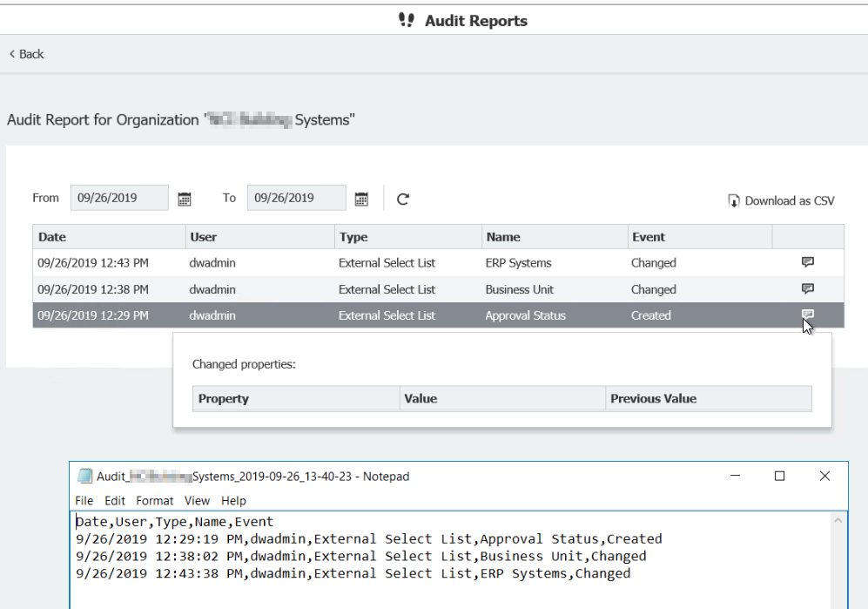
Task: Click Notepad vertical scrollbar up arrow
Action: click(838, 520)
